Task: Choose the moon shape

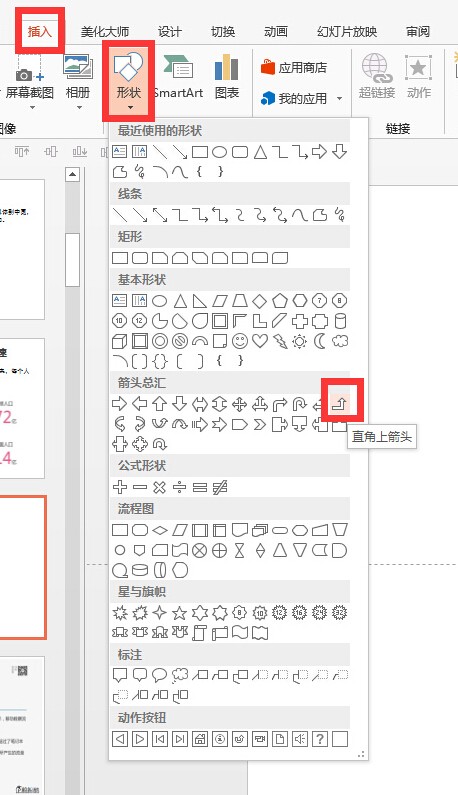Action: [320, 341]
